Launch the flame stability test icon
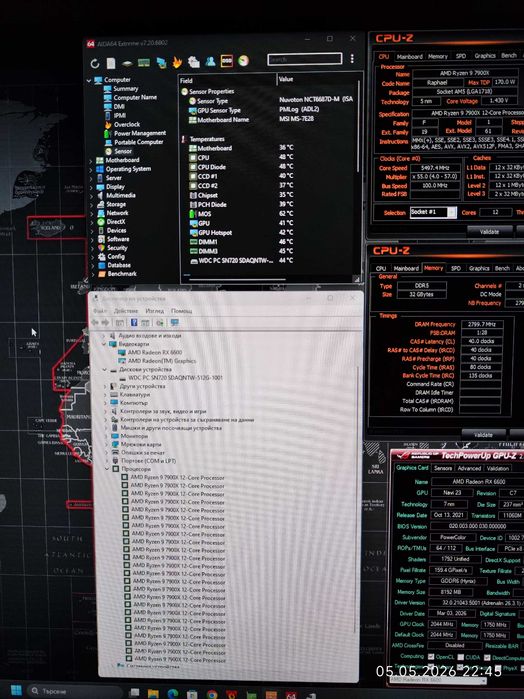The width and height of the screenshot is (524, 699). click(177, 62)
